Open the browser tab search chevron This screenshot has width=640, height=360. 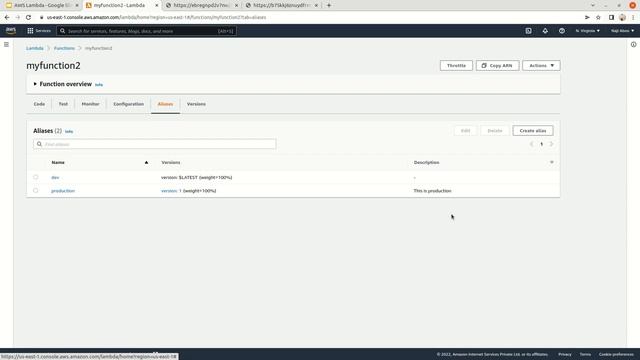[x=593, y=5]
